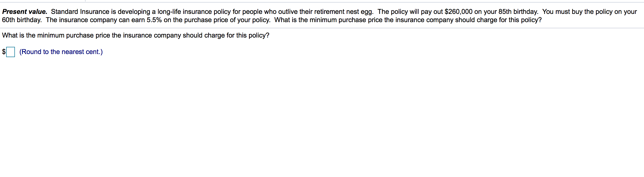Click the "Standard Insurance" company name

pyautogui.click(x=80, y=12)
